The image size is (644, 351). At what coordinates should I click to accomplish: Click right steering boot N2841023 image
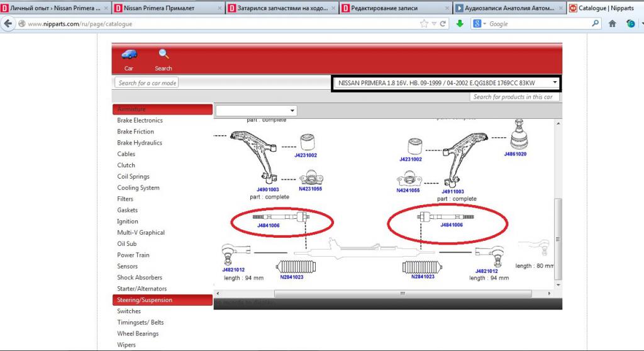(x=422, y=267)
